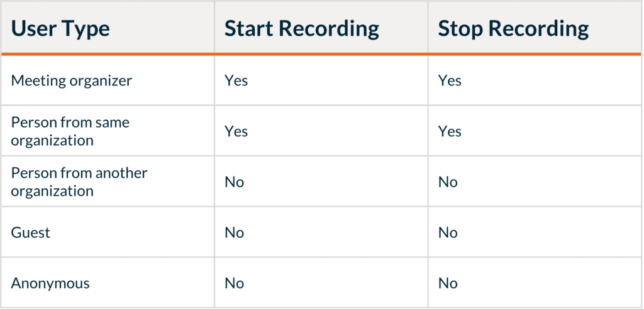The width and height of the screenshot is (644, 309).
Task: Select the Person from same organization label
Action: click(70, 131)
